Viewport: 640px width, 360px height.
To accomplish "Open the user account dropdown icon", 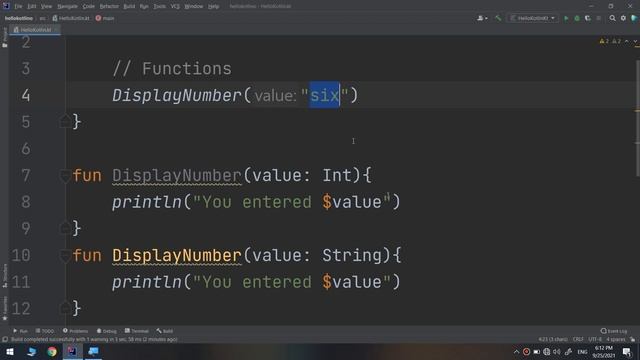I will pyautogui.click(x=482, y=18).
